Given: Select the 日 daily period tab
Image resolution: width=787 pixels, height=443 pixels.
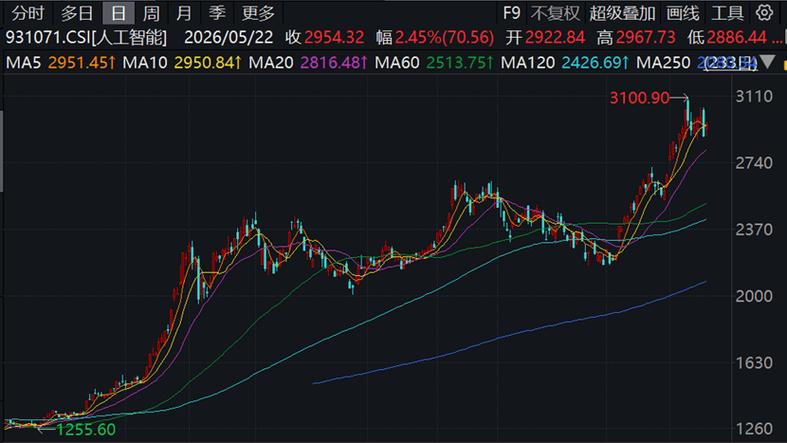Looking at the screenshot, I should click(x=118, y=13).
